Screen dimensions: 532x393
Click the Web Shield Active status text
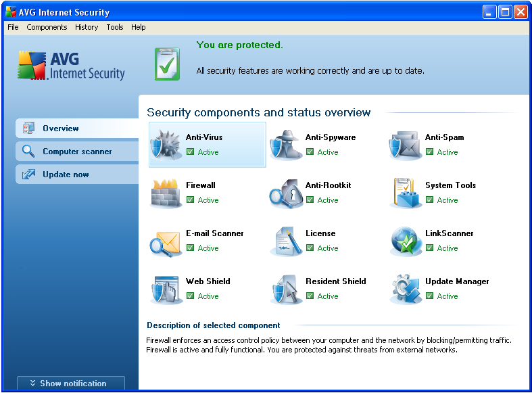pos(208,296)
